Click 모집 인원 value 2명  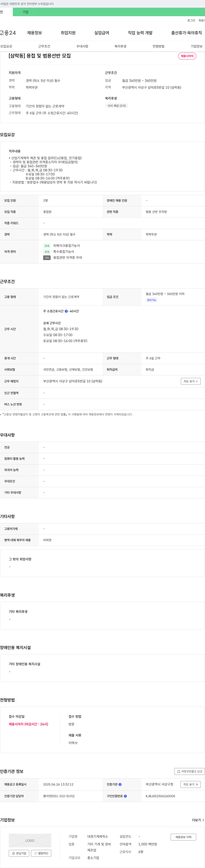(46, 201)
